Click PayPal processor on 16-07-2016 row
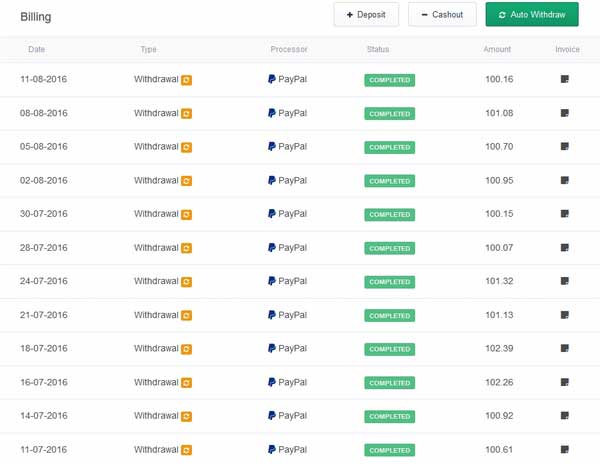Image resolution: width=600 pixels, height=465 pixels. pyautogui.click(x=287, y=382)
